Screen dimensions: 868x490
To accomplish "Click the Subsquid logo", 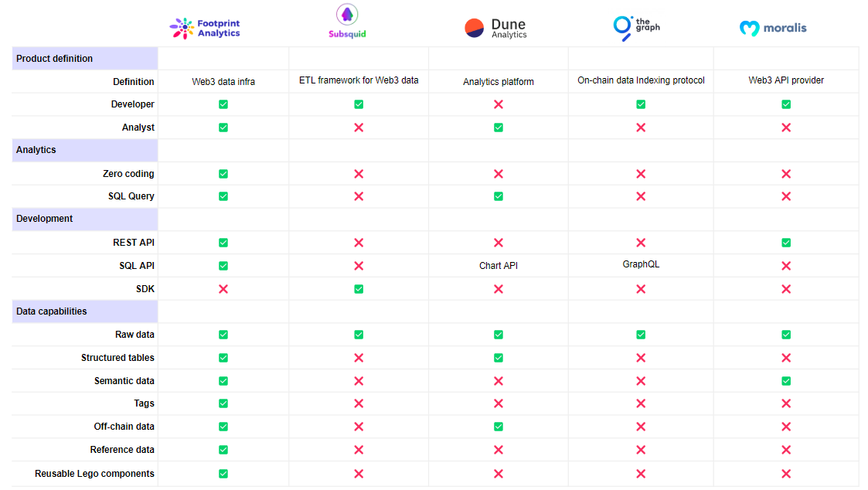I will 347,21.
